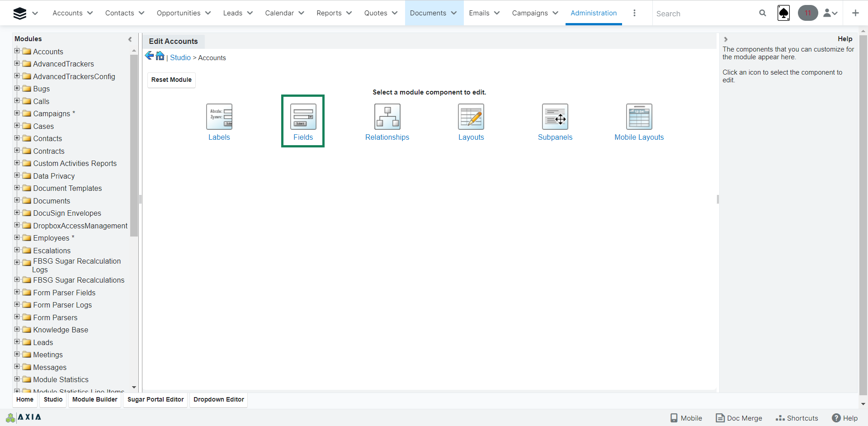Open the Opportunities menu dropdown arrow
Screen dimensions: 868x426
pos(208,13)
